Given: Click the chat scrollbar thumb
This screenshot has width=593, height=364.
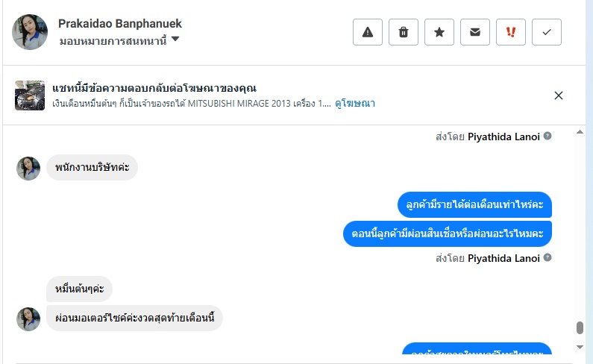Looking at the screenshot, I should [580, 328].
